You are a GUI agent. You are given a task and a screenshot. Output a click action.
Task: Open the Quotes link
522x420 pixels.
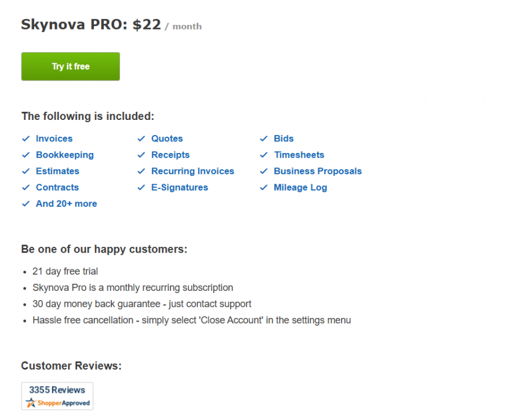pos(167,138)
